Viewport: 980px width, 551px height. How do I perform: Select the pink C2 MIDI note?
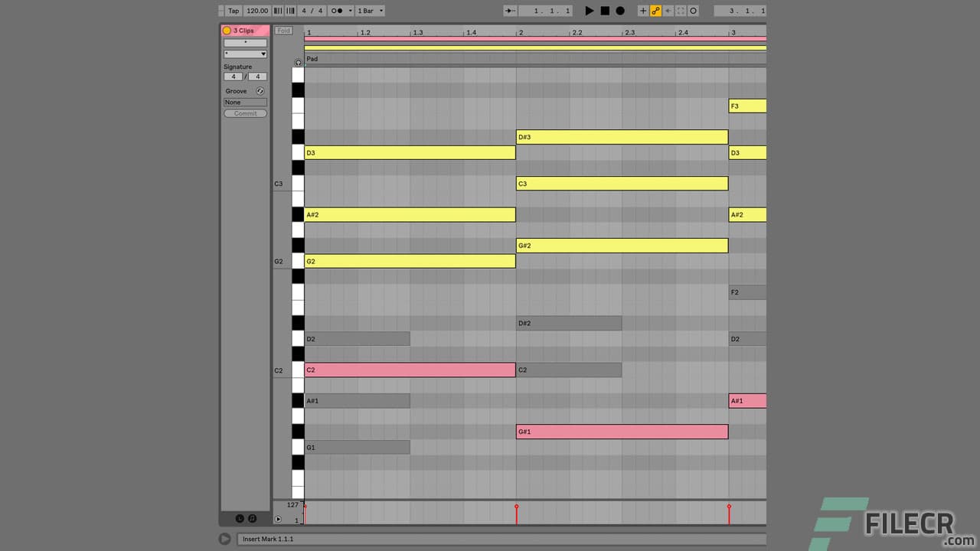(410, 370)
